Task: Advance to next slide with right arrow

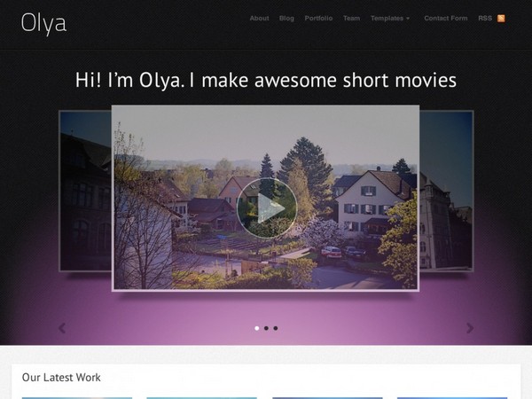Action: 470,328
